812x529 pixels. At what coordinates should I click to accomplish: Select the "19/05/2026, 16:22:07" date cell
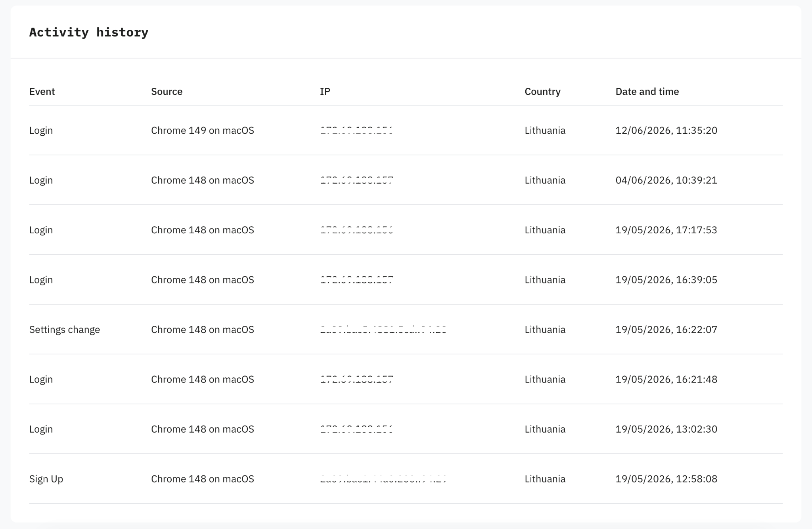[666, 330]
